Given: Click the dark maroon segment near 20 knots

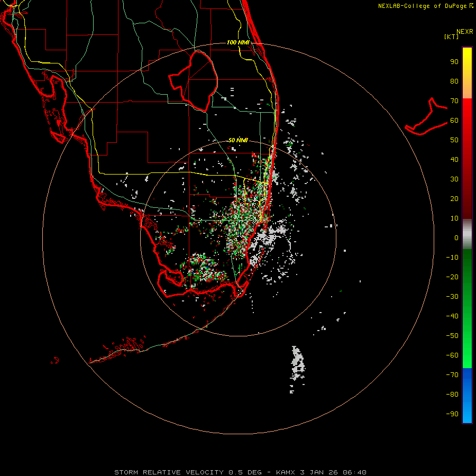Looking at the screenshot, I should point(467,199).
